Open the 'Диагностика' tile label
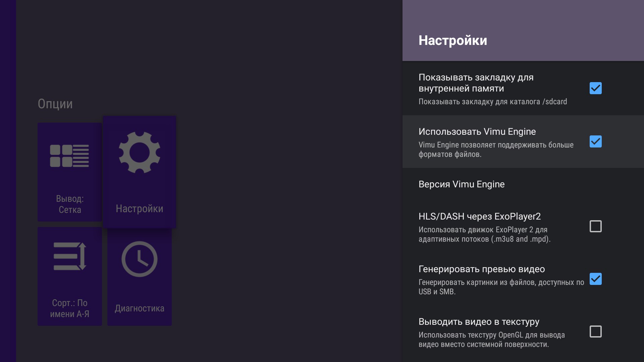The image size is (644, 362). tap(139, 308)
